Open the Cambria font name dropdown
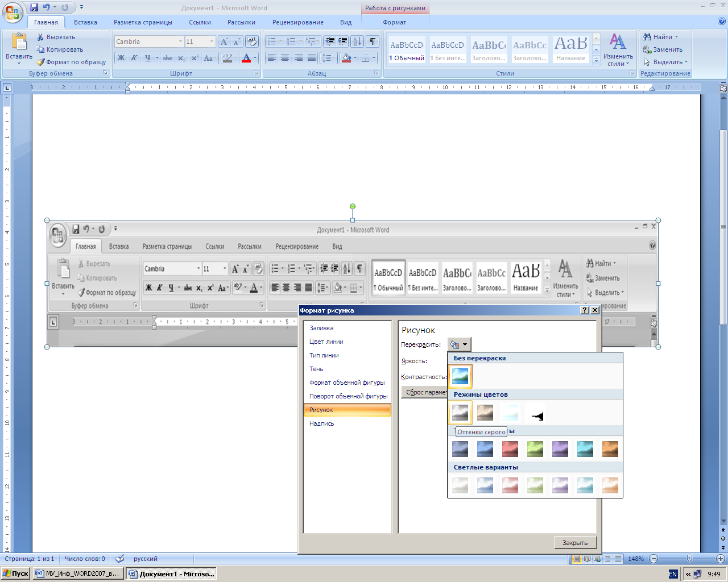Screen dimensions: 728x582 tap(180, 41)
